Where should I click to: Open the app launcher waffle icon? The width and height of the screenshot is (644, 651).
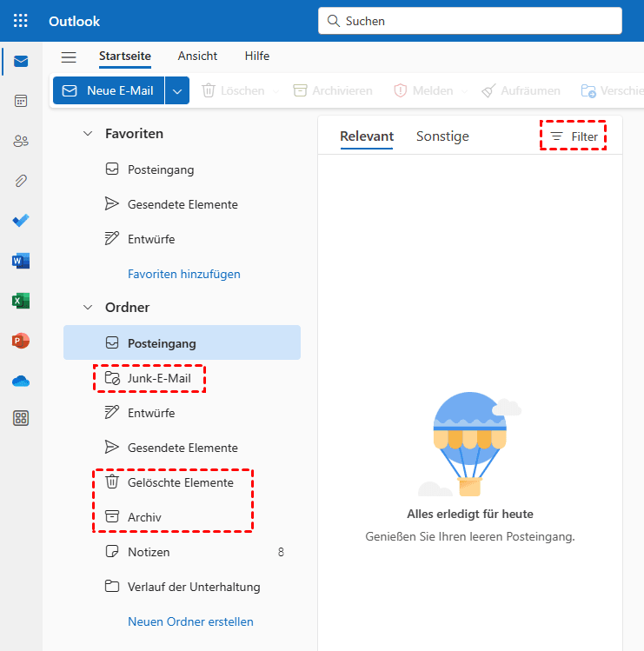21,21
